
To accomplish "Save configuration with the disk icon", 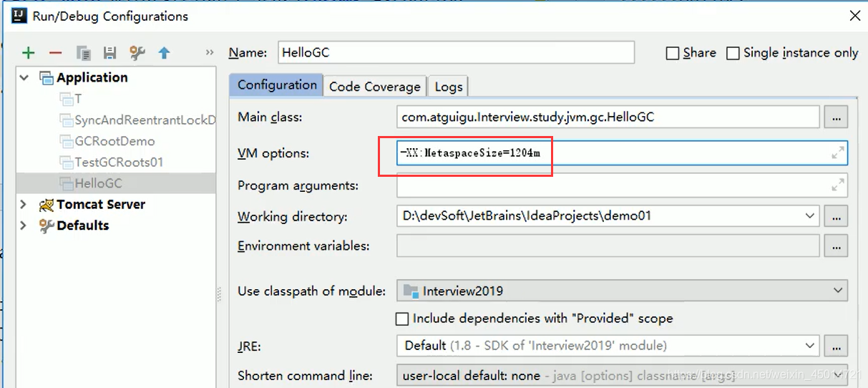I will point(109,53).
